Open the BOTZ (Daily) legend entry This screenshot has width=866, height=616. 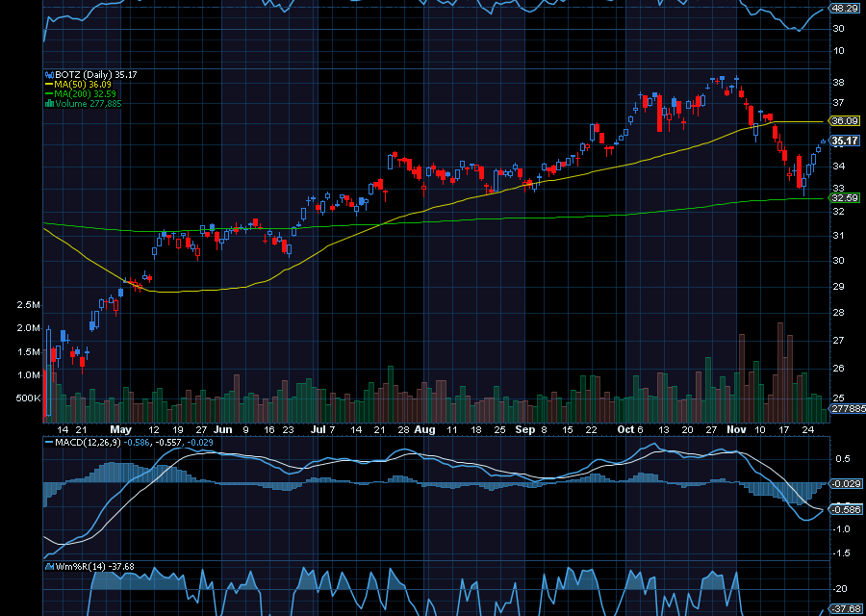pos(91,74)
